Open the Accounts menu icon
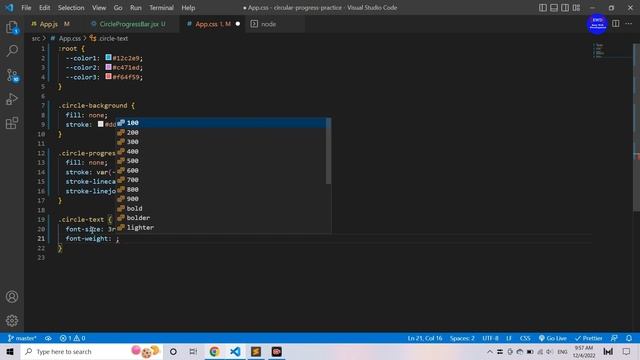 coord(12,297)
